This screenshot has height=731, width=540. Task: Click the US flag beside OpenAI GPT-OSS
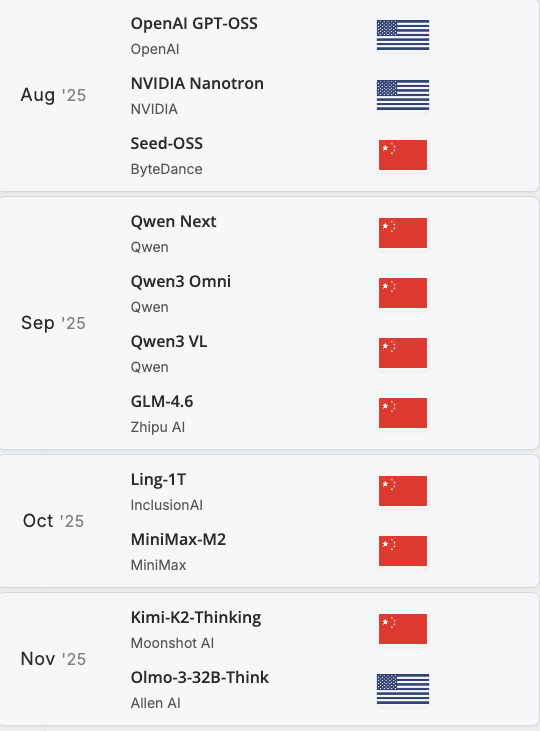[403, 35]
